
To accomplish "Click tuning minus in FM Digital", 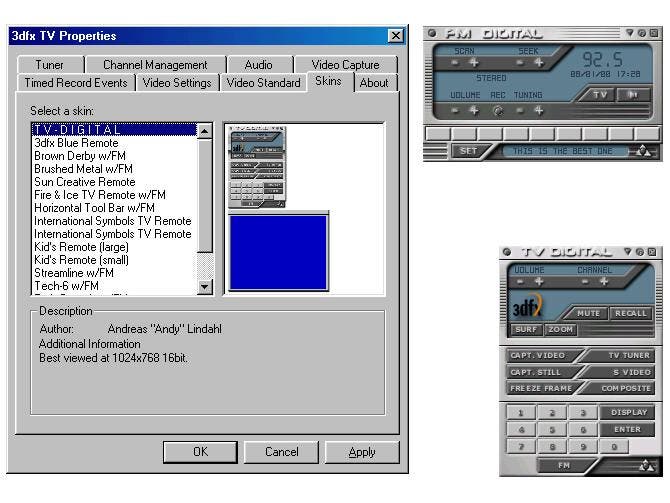I will pyautogui.click(x=520, y=111).
